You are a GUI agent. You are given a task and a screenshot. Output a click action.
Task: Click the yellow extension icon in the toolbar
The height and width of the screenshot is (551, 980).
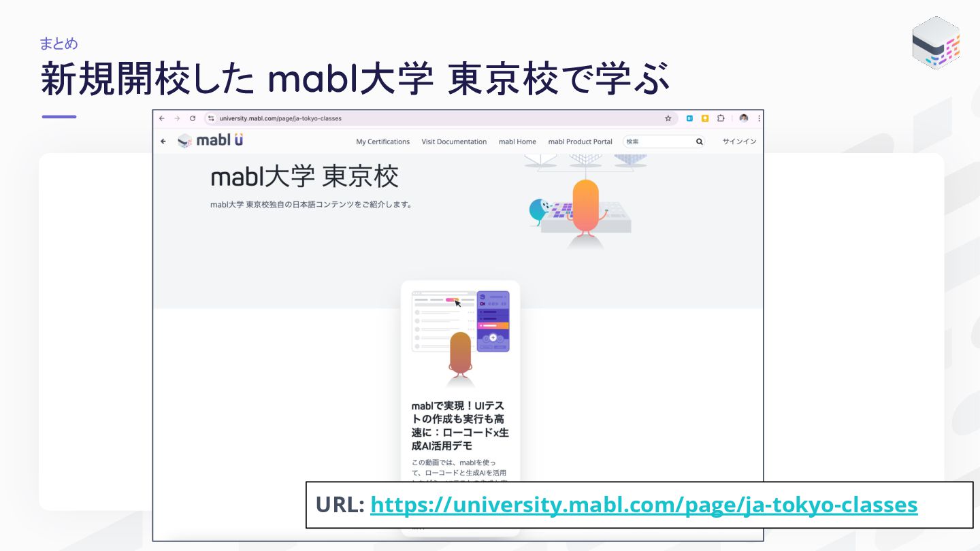705,118
